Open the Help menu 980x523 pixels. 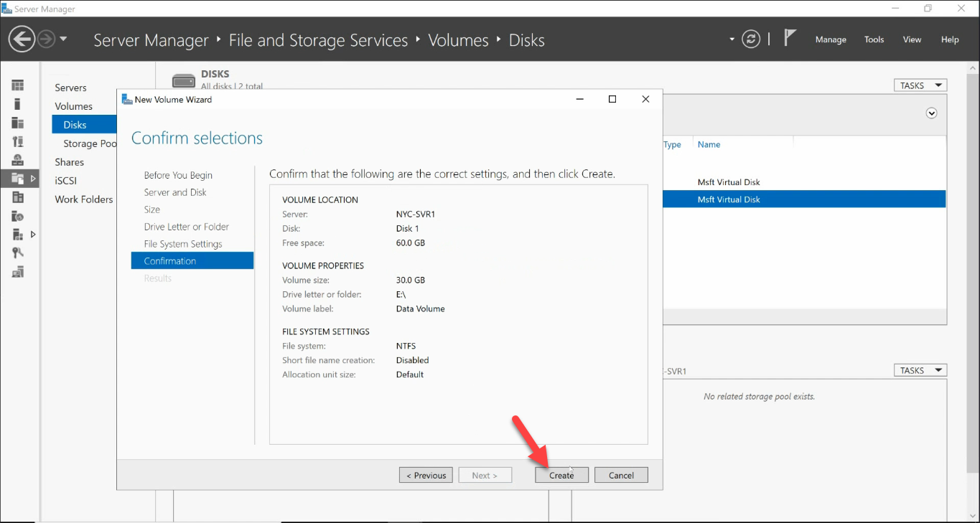950,39
